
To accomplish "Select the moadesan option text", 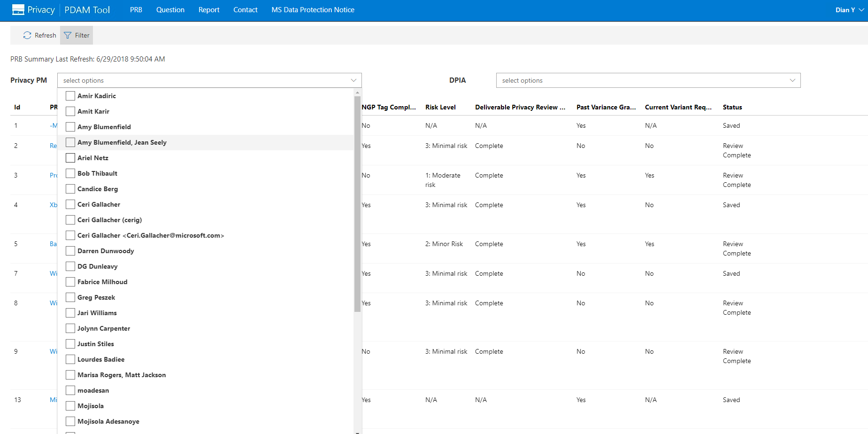I will click(x=93, y=390).
